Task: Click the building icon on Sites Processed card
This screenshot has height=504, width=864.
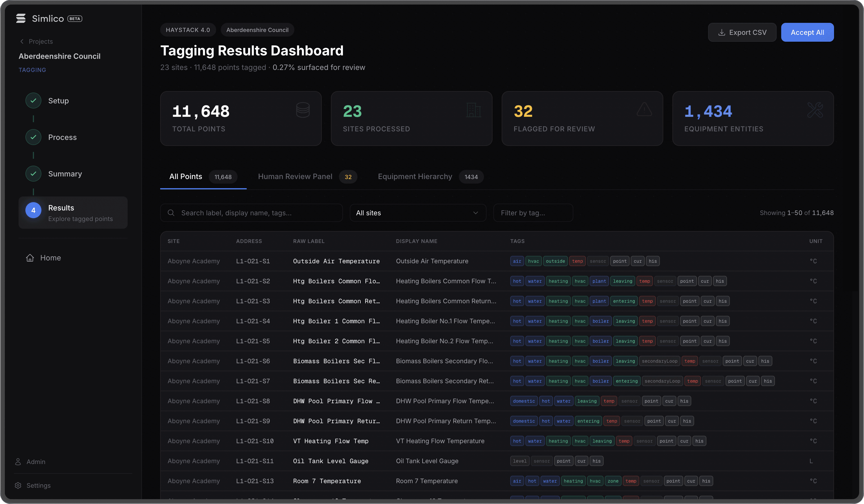Action: (473, 110)
